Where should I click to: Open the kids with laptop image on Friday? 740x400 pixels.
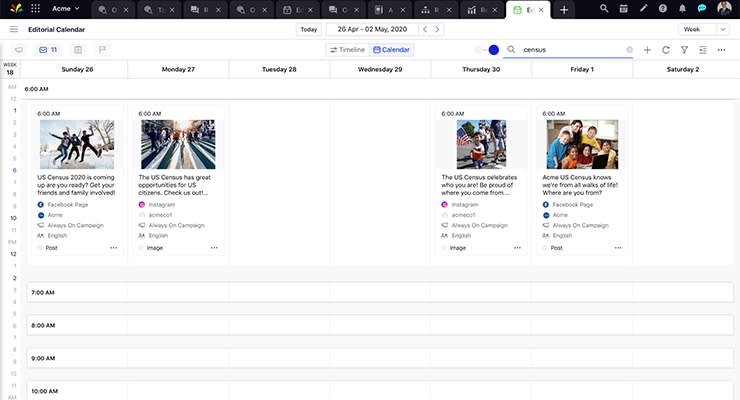582,144
